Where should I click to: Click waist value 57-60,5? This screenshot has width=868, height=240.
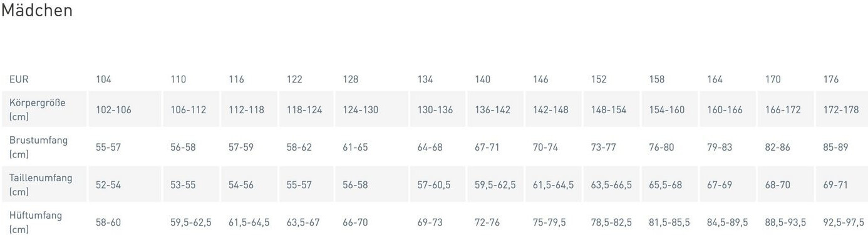pos(435,185)
